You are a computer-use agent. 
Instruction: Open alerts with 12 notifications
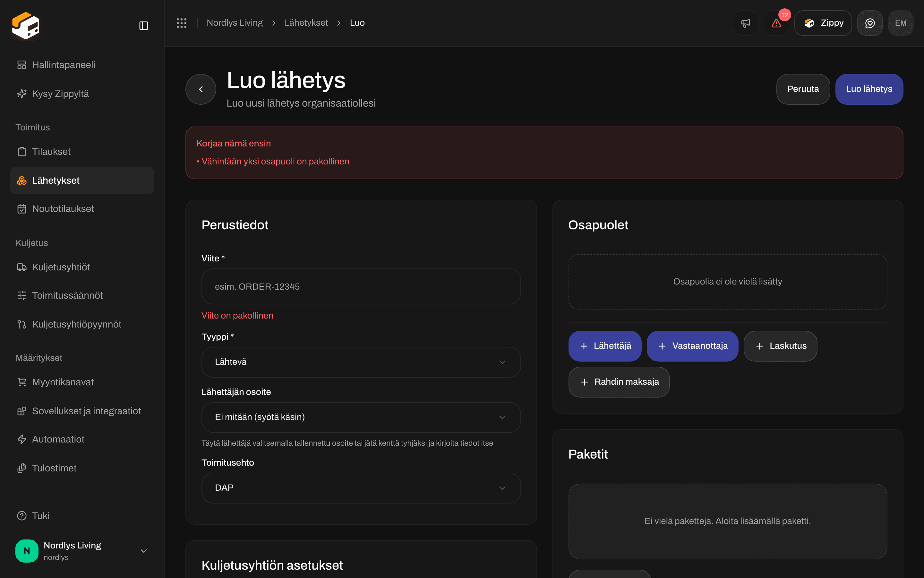coord(776,23)
